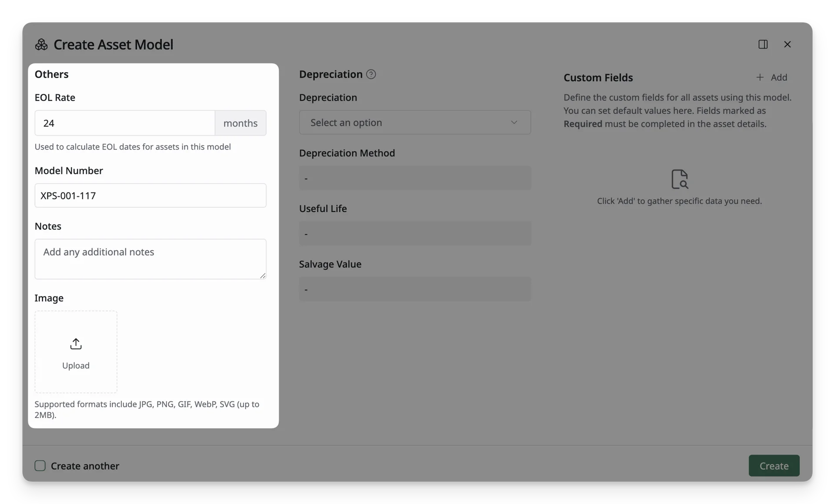
Task: Click the months unit label
Action: pos(240,123)
